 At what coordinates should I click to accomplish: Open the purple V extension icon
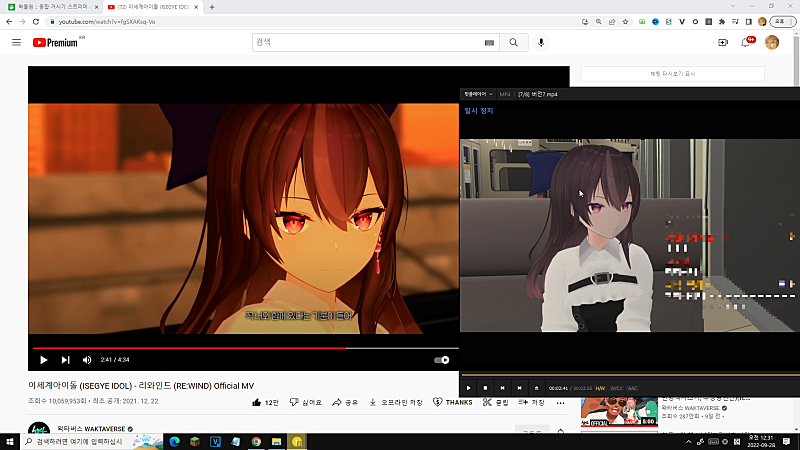(x=682, y=22)
